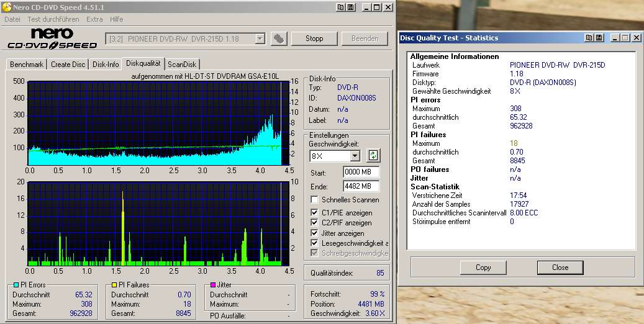The width and height of the screenshot is (644, 324).
Task: Click the floppy save icon in Statistics title bar
Action: click(599, 38)
